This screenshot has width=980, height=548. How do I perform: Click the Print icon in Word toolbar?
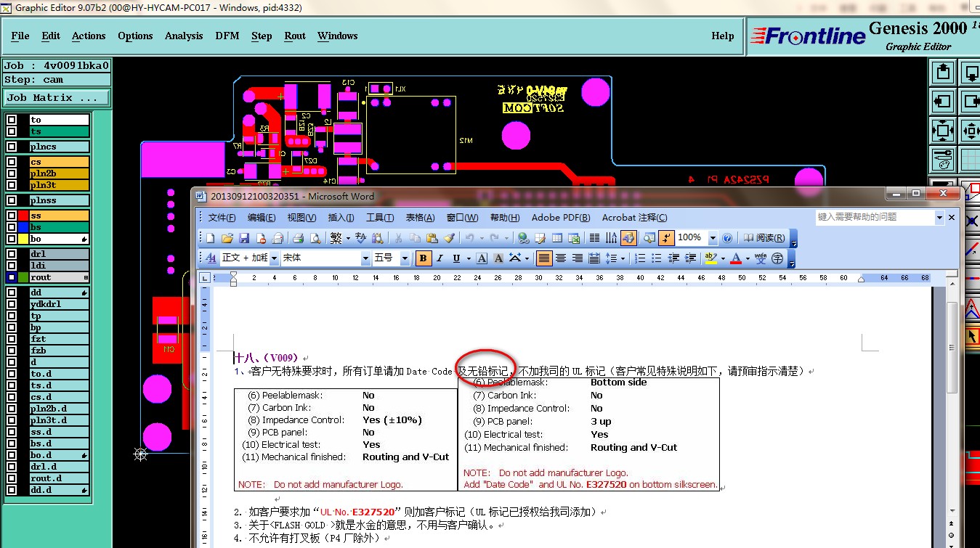point(298,238)
